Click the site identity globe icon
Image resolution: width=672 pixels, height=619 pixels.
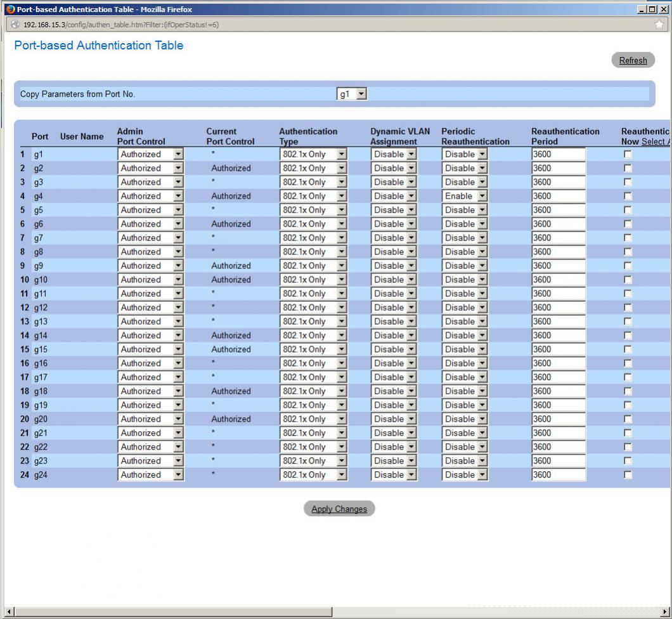(x=15, y=25)
